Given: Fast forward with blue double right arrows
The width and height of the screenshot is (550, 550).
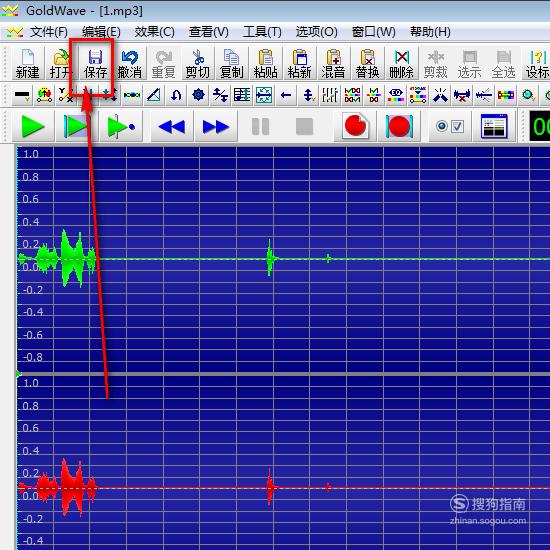Looking at the screenshot, I should (216, 126).
